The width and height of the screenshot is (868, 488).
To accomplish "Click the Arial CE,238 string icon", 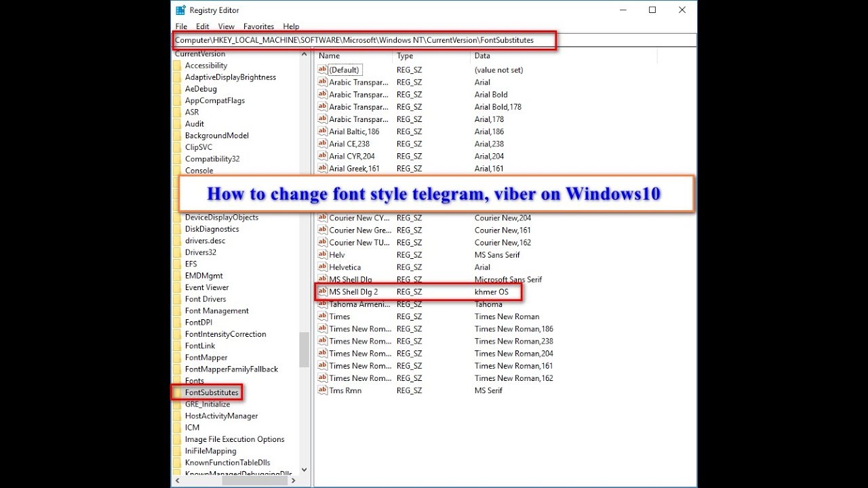I will [323, 144].
